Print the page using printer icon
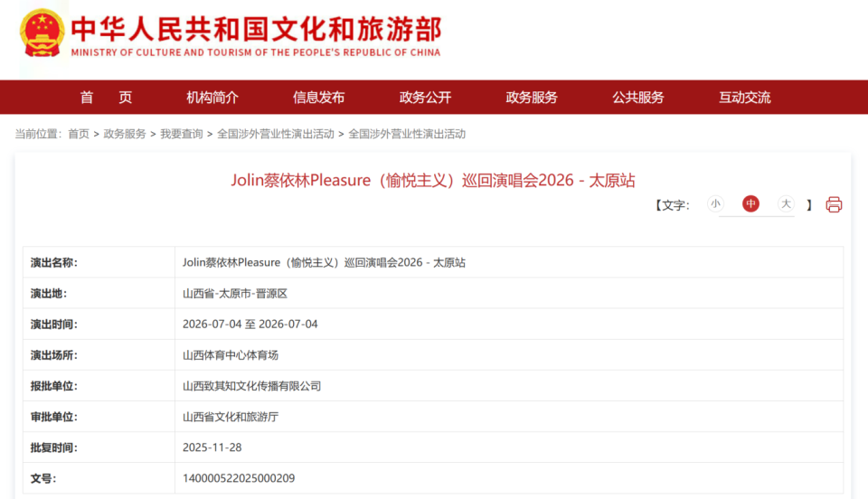Viewport: 868px width, 499px height. click(834, 204)
